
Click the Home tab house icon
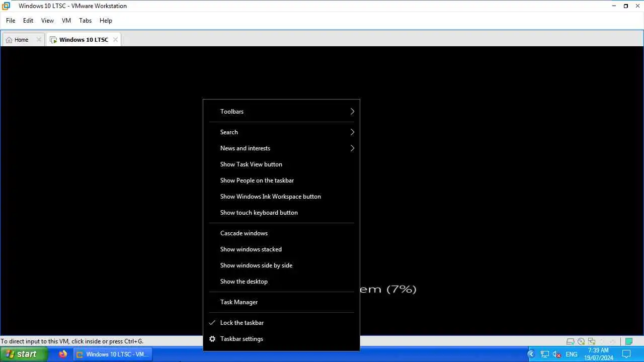pos(9,40)
